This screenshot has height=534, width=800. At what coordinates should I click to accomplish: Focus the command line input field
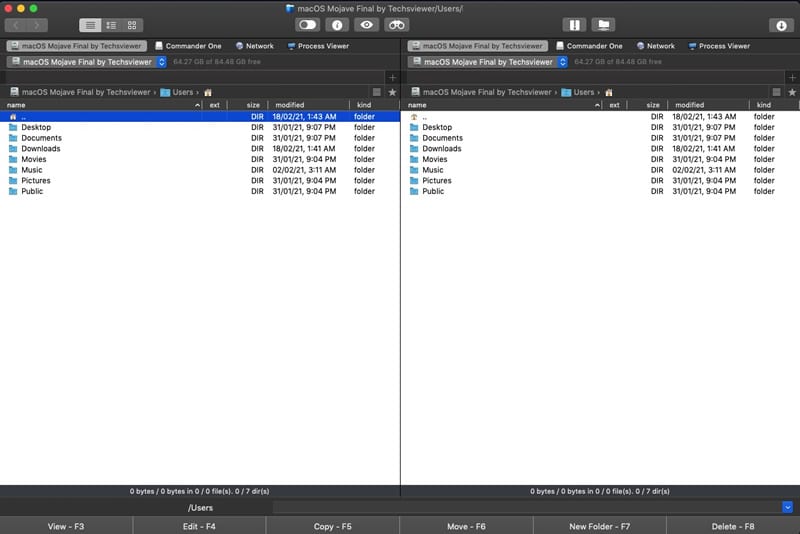pyautogui.click(x=527, y=507)
